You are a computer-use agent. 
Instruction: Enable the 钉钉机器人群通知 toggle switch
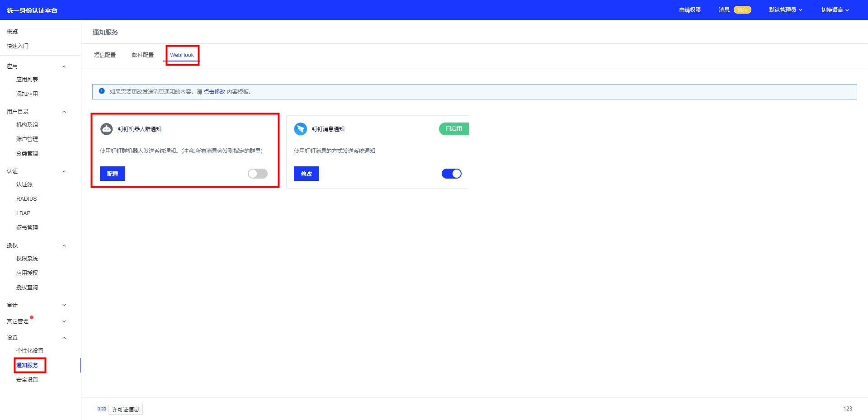258,174
